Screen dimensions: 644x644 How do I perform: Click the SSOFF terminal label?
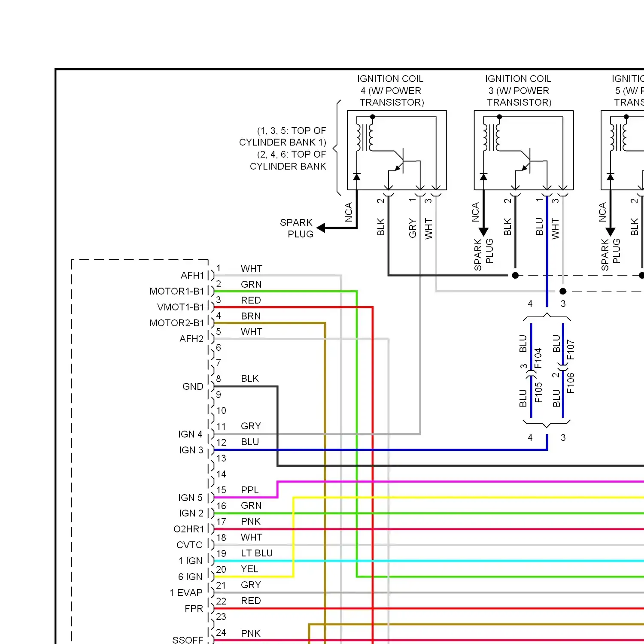(188, 640)
